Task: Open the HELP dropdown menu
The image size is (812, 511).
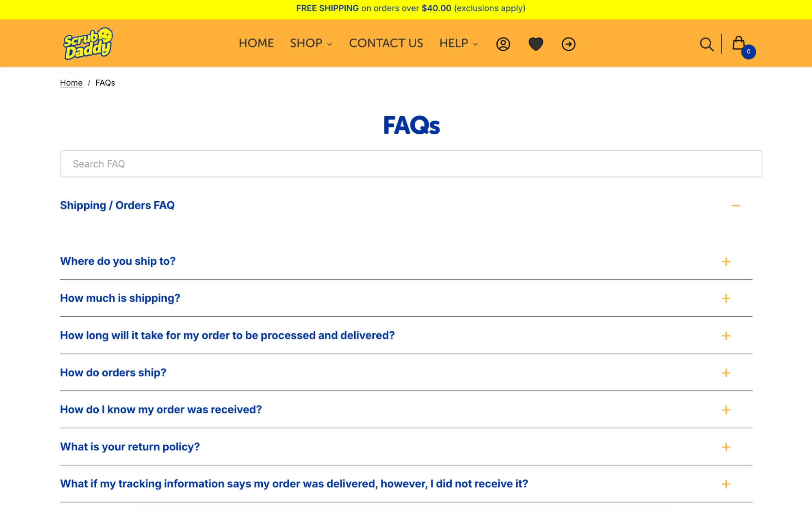Action: point(458,43)
